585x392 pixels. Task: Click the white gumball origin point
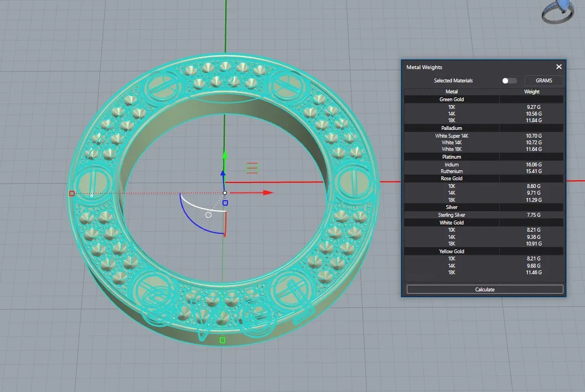click(x=225, y=193)
